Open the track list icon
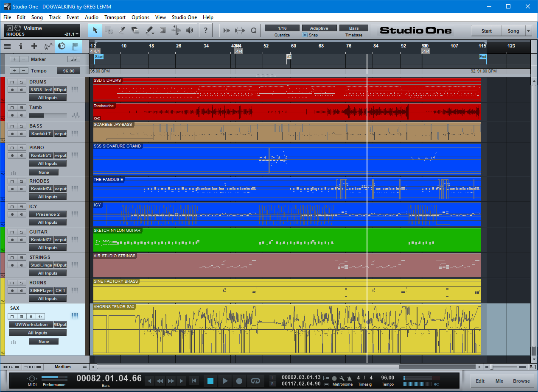The height and width of the screenshot is (392, 538). 7,46
